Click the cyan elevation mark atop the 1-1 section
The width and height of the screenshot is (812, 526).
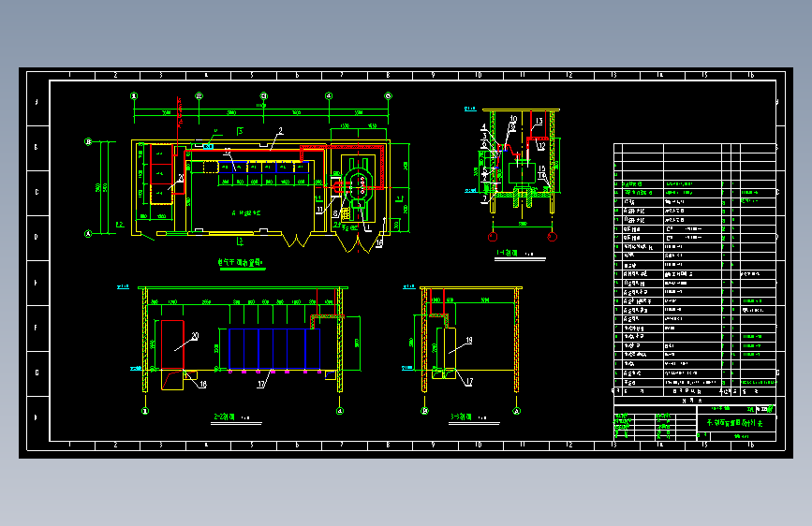pos(470,109)
